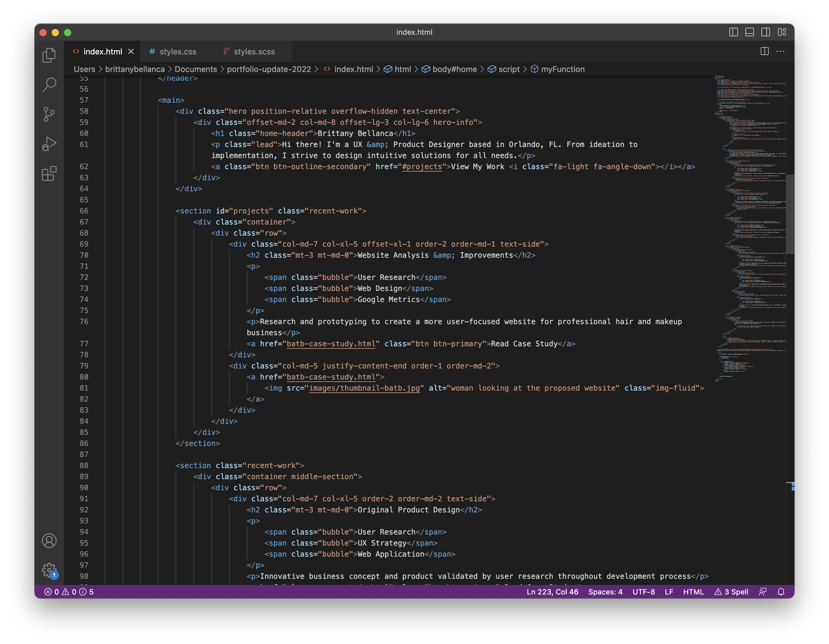Click Ln 223, Col 46 cursor position
The height and width of the screenshot is (644, 829).
click(x=552, y=592)
